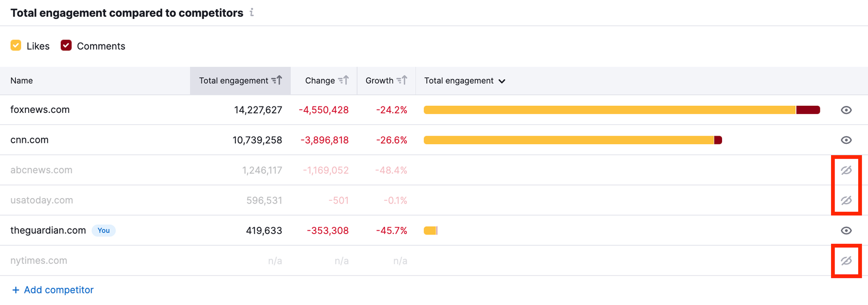The width and height of the screenshot is (868, 305).
Task: Sort by Total engagement column icon
Action: coord(277,80)
